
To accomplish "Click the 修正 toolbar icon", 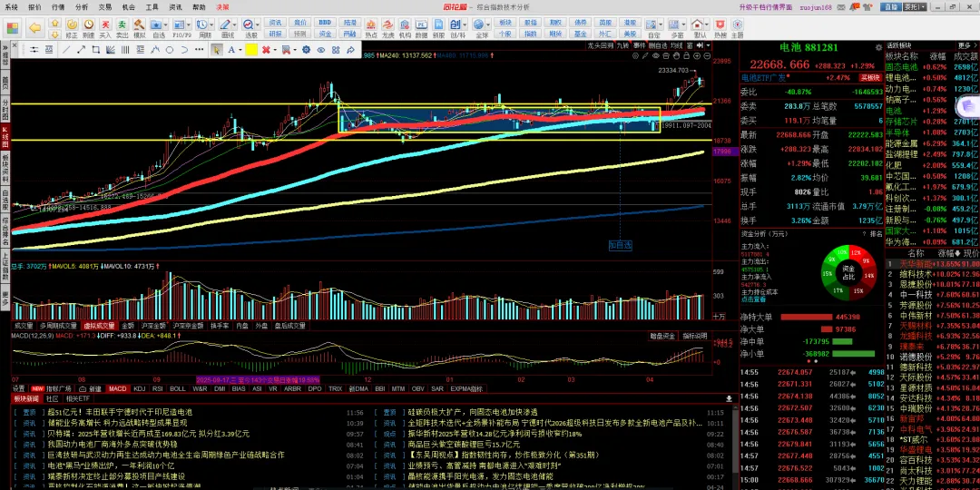I will tap(72, 24).
